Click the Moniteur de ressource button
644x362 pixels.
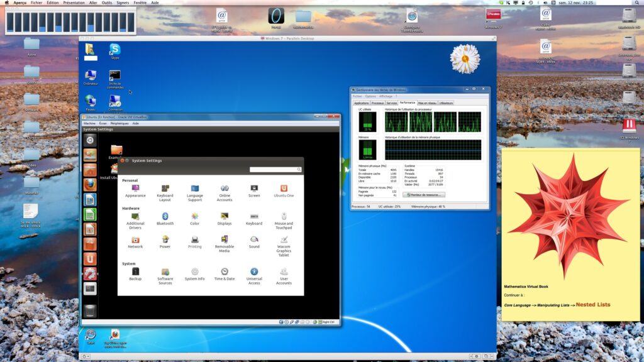point(424,195)
